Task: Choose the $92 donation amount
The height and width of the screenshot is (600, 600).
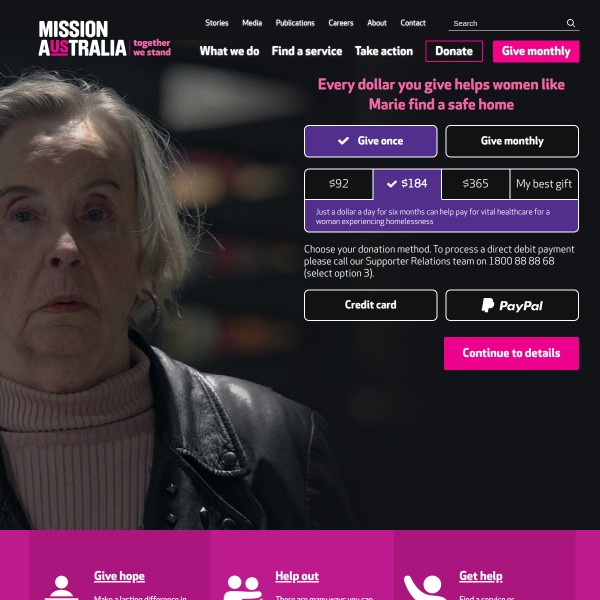Action: click(339, 184)
